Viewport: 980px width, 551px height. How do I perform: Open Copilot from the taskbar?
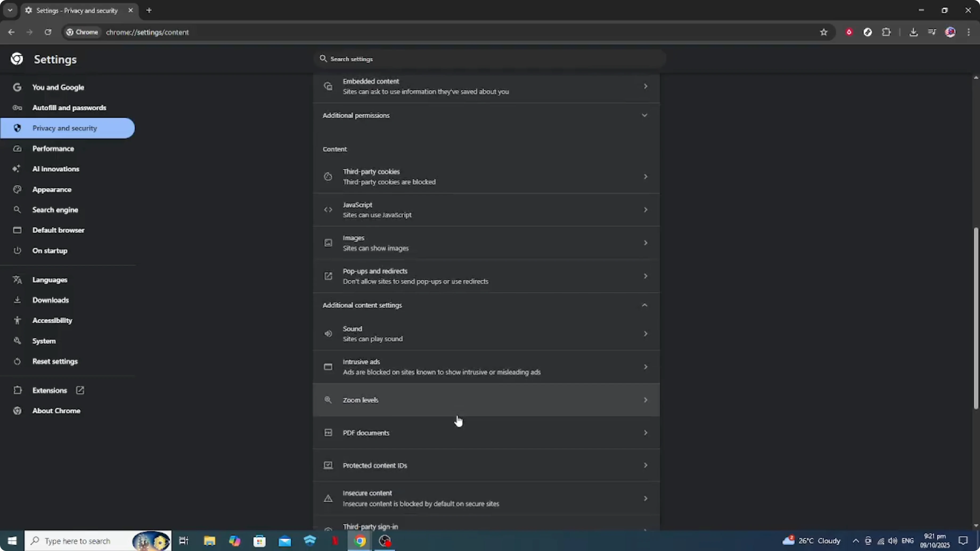pos(235,541)
